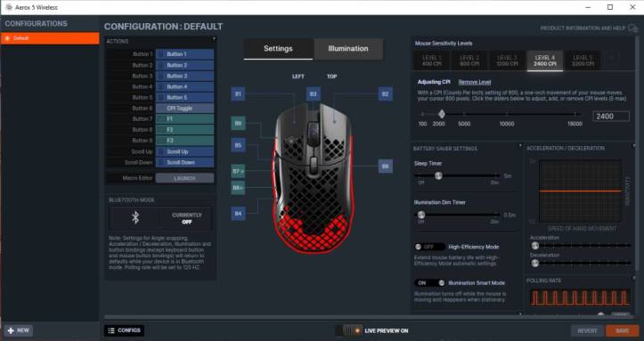Viewport: 644px width, 341px height.
Task: Switch to the Illumination tab
Action: (x=348, y=49)
